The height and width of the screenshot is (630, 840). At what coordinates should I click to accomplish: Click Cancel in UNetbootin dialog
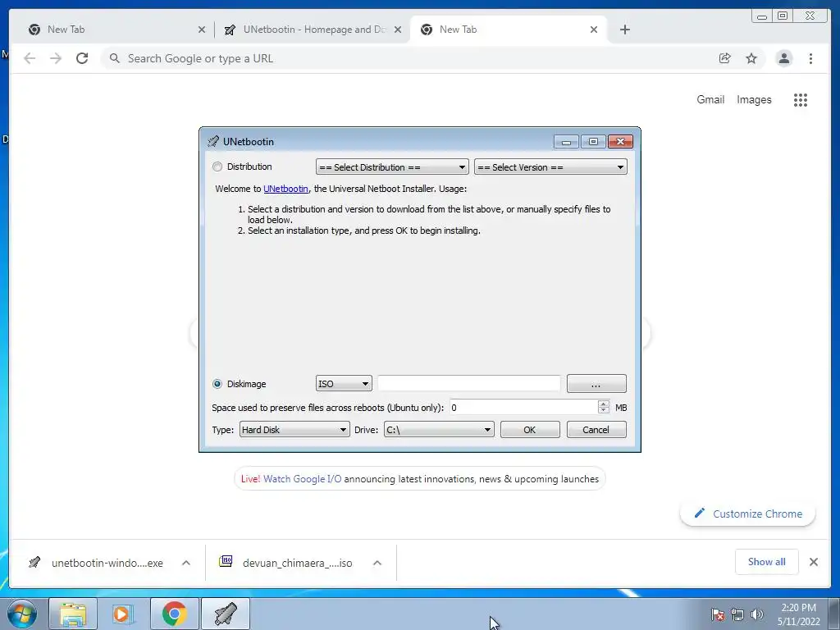pyautogui.click(x=596, y=430)
